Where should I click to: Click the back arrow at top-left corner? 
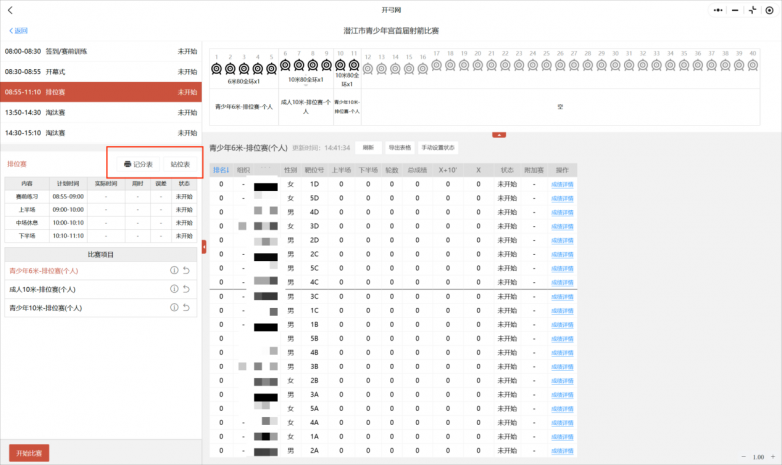pos(10,10)
